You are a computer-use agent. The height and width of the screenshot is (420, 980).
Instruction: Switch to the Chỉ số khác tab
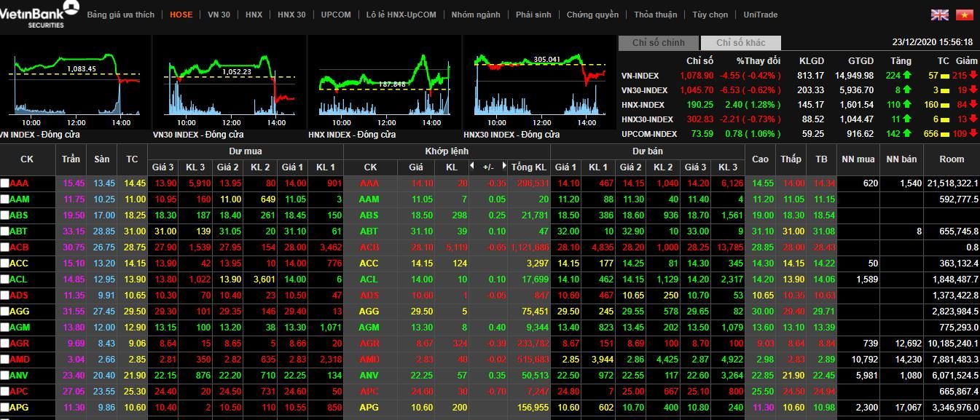(740, 43)
